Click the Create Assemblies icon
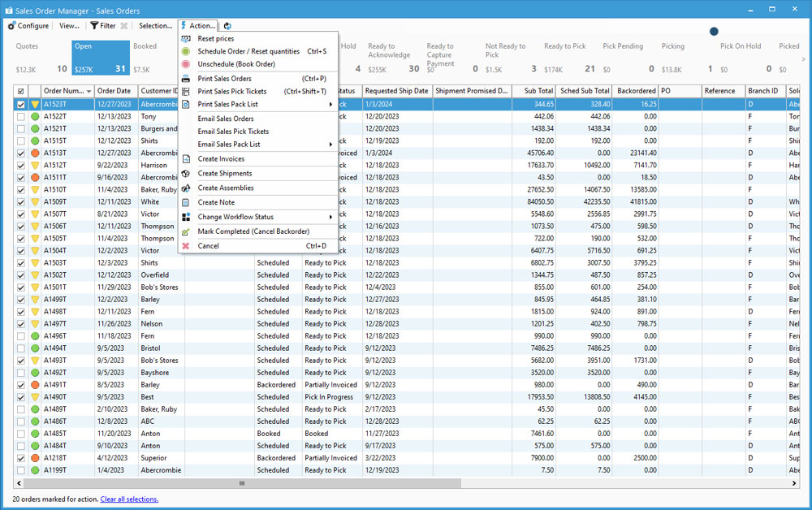 click(x=186, y=188)
